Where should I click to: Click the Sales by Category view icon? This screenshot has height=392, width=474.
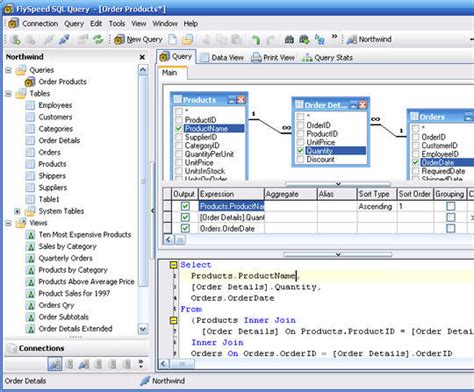[x=30, y=247]
